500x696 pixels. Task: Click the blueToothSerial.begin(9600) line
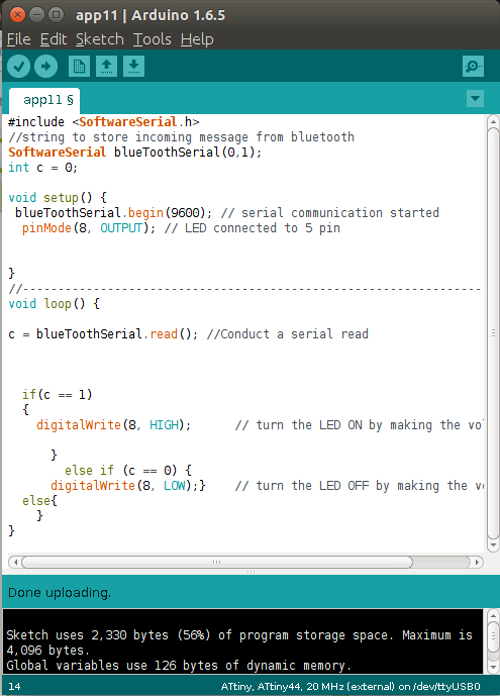tap(227, 213)
